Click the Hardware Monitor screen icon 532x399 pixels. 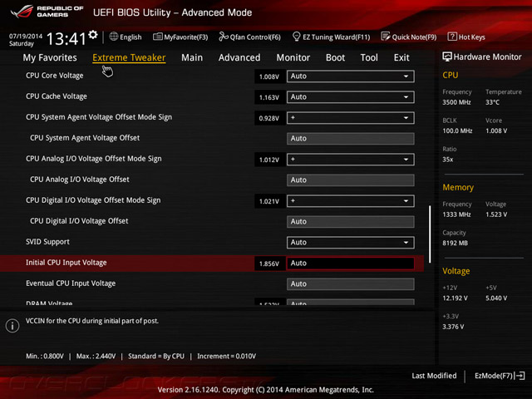(447, 57)
